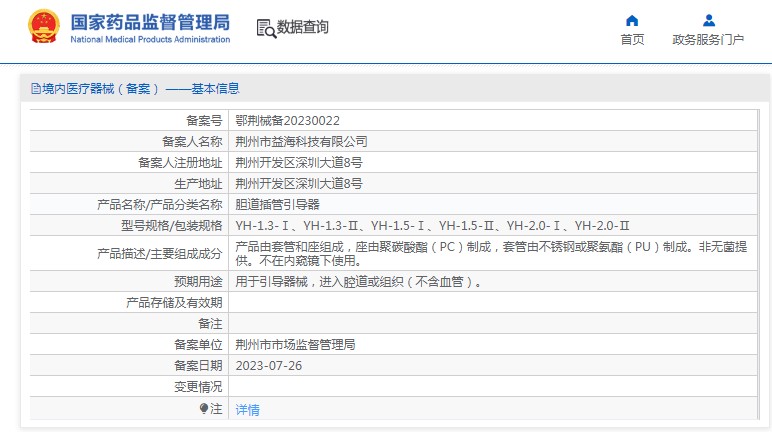Select the filing date 2023-07-26
This screenshot has width=772, height=432.
[269, 366]
